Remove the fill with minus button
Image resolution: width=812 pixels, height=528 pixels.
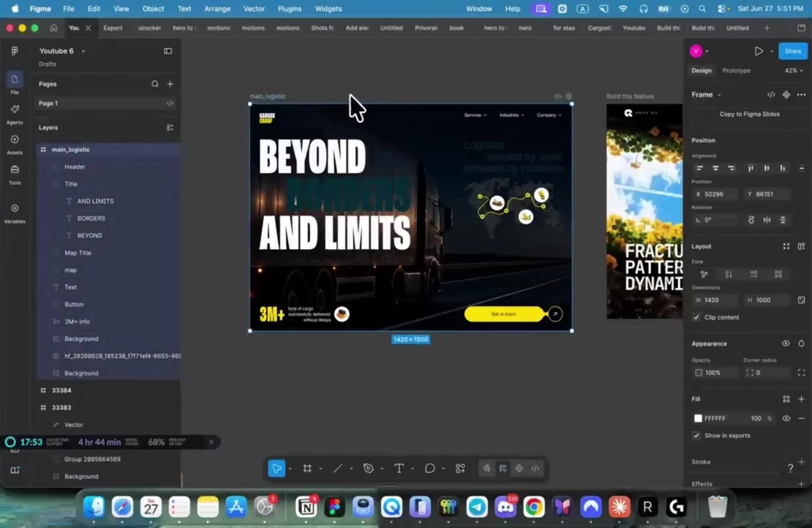point(801,418)
